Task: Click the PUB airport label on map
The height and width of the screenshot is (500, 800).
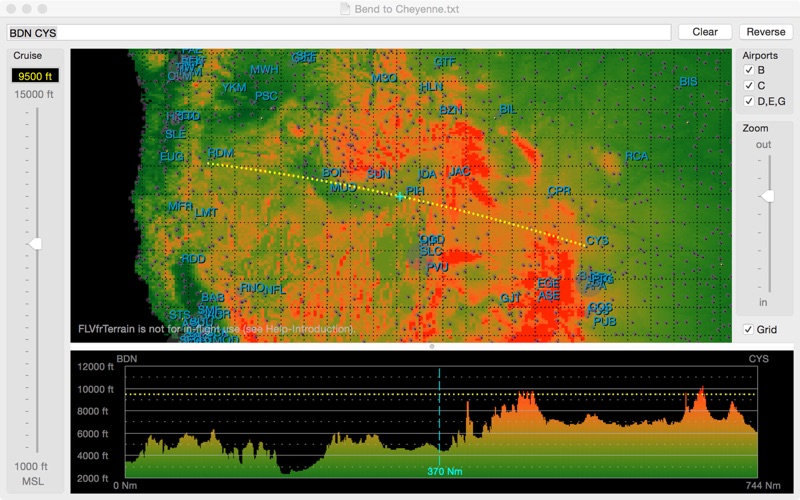Action: (x=605, y=321)
